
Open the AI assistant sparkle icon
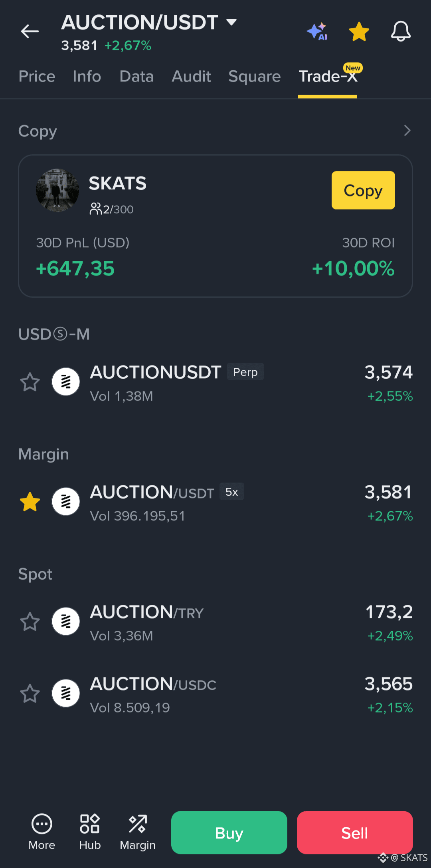317,31
